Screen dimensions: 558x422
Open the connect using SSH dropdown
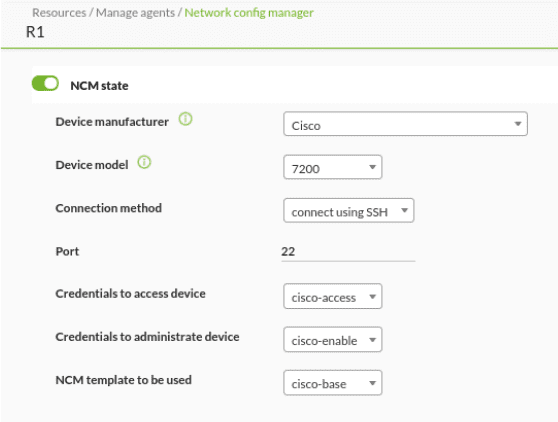pyautogui.click(x=349, y=211)
